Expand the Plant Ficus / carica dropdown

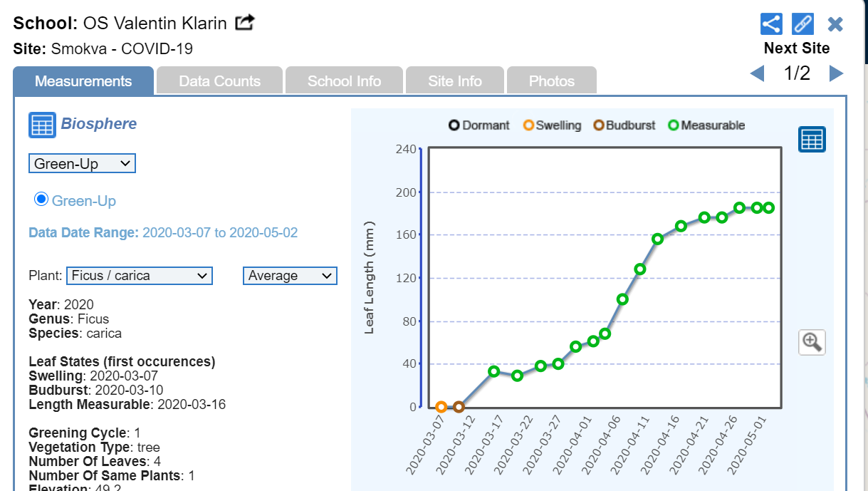click(x=139, y=276)
